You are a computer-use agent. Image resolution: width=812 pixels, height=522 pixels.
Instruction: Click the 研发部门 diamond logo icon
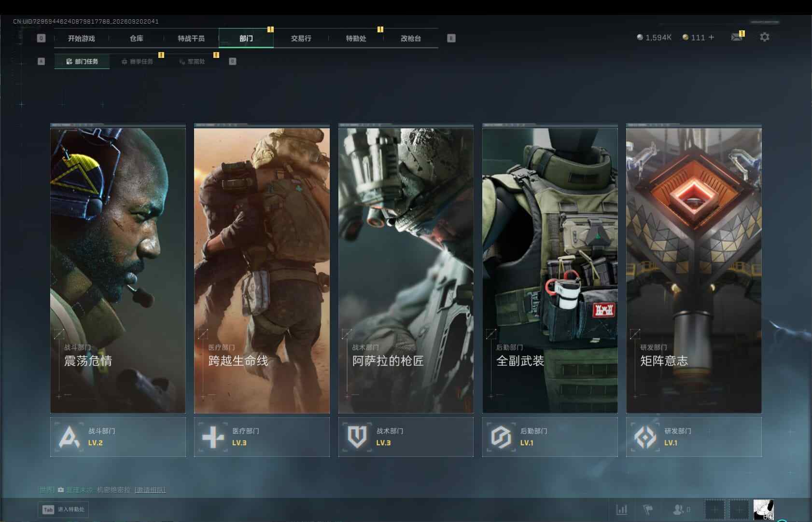645,437
